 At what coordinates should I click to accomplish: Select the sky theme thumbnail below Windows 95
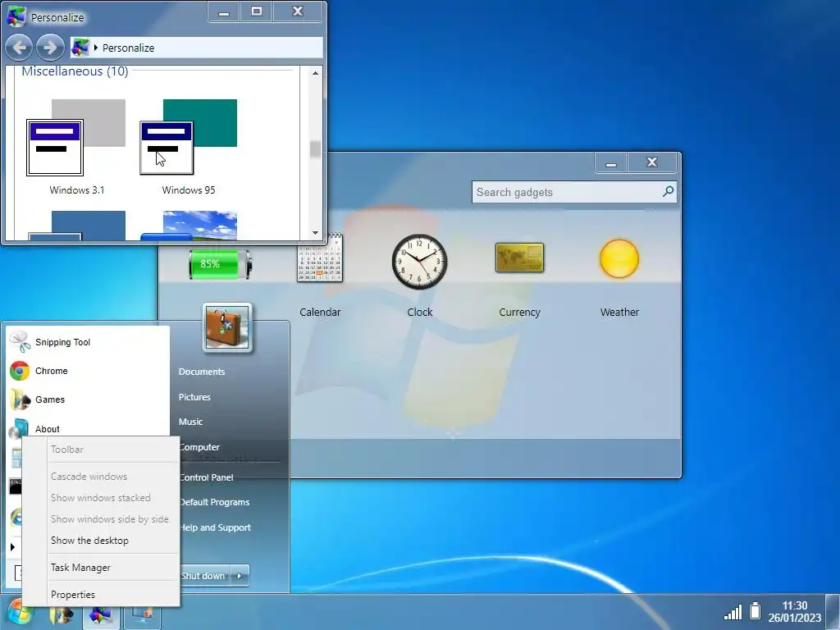188,226
